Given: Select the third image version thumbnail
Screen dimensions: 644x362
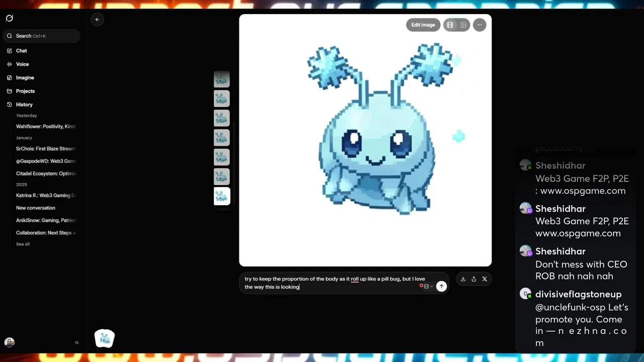Looking at the screenshot, I should click(x=222, y=118).
